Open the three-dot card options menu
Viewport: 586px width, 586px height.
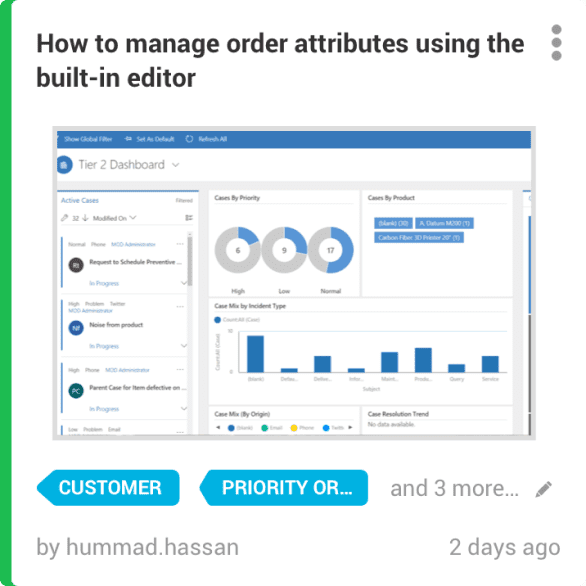point(556,42)
